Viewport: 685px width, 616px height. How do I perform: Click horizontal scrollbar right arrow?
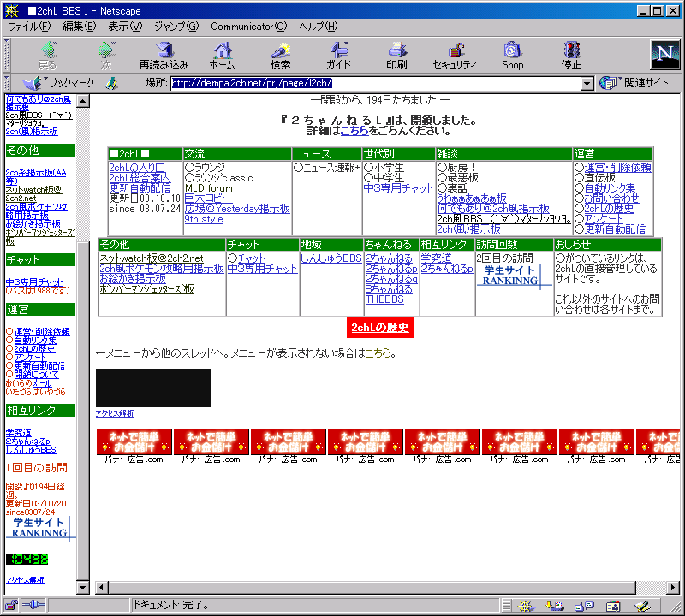click(673, 588)
